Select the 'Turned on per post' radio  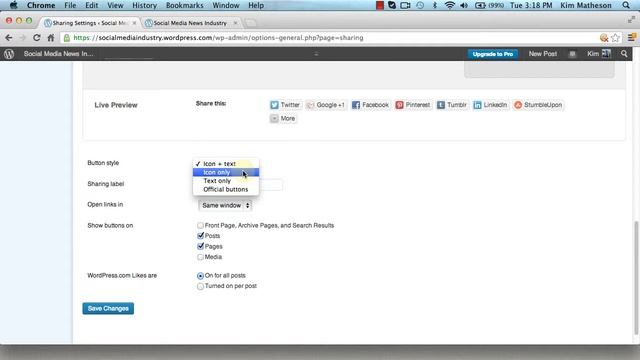coord(200,287)
